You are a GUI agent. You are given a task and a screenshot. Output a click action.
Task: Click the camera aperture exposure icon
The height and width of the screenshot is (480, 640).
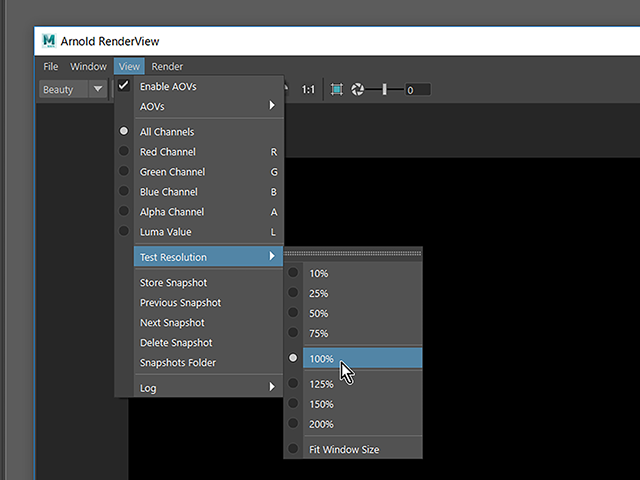pyautogui.click(x=358, y=89)
